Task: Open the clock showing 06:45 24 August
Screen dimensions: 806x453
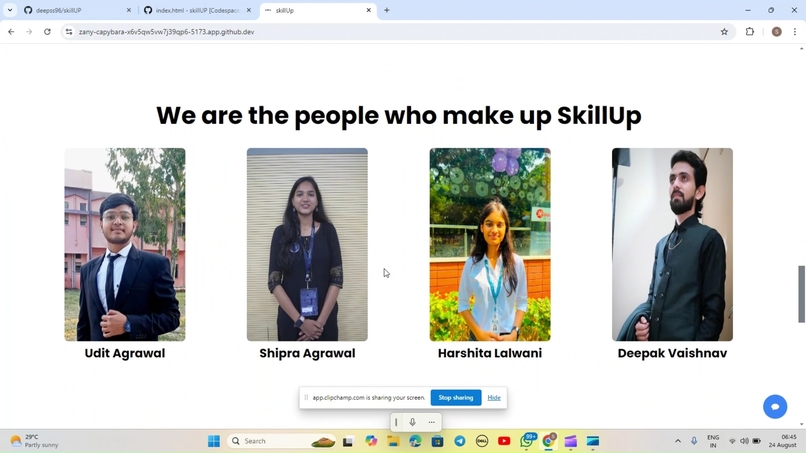Action: (x=782, y=441)
